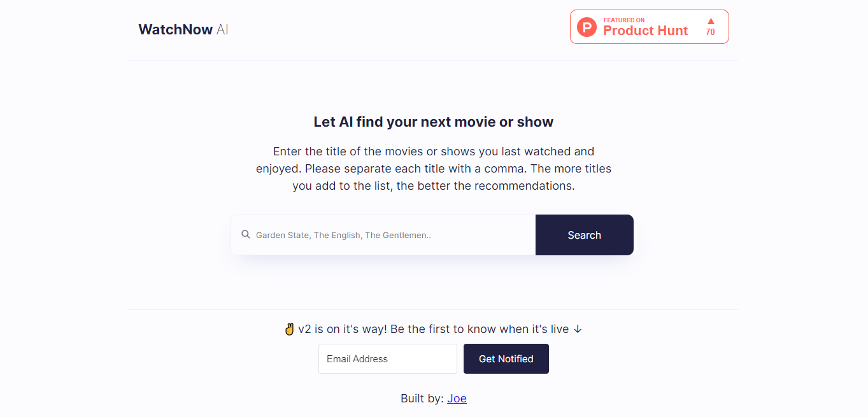Click the "Garden State, The English" placeholder text
Image resolution: width=868 pixels, height=417 pixels.
point(343,235)
